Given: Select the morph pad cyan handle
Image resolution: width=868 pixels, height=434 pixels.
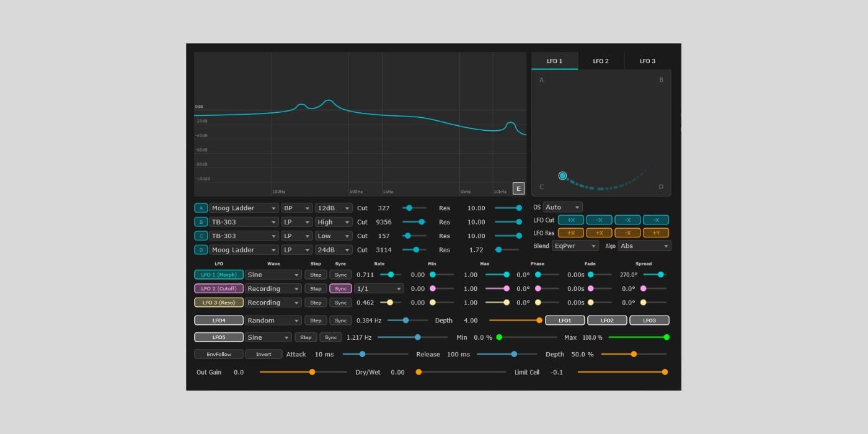Looking at the screenshot, I should click(562, 176).
